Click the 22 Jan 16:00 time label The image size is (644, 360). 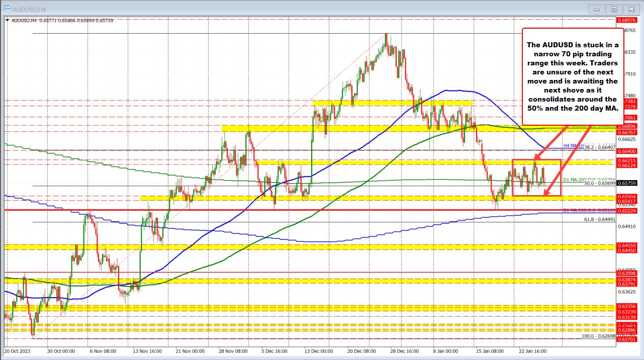pos(532,351)
